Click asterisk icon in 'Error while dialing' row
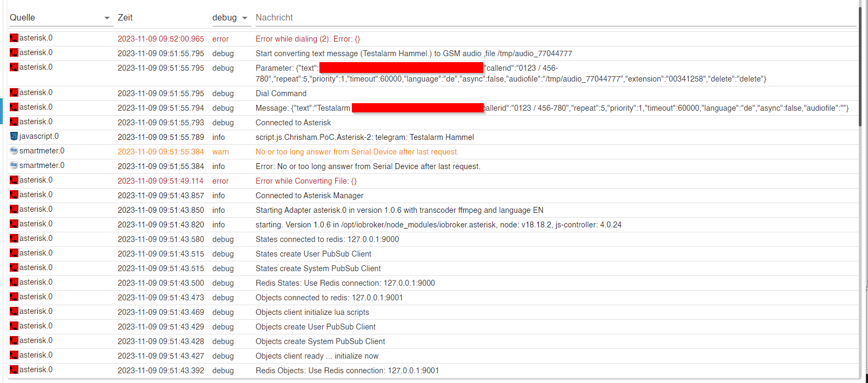This screenshot has width=868, height=383. click(x=14, y=38)
